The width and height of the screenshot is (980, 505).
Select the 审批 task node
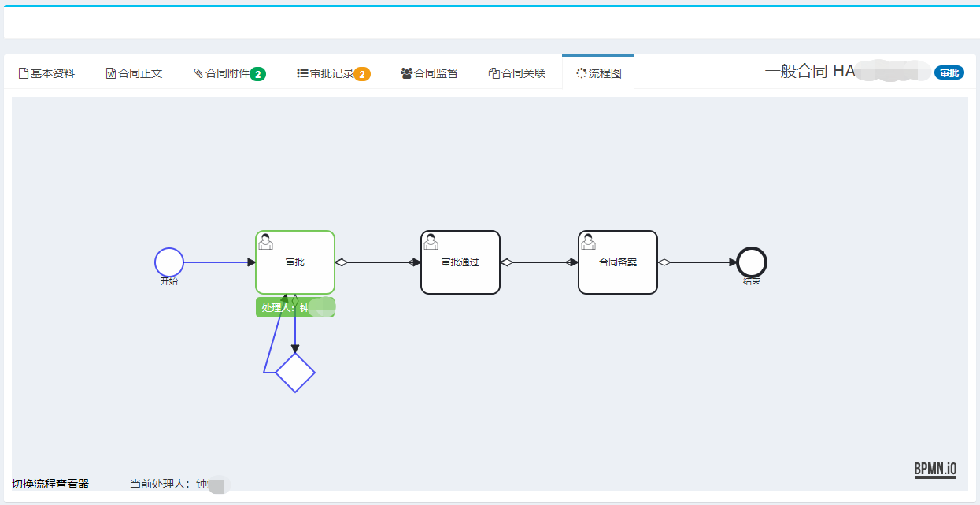click(x=295, y=262)
